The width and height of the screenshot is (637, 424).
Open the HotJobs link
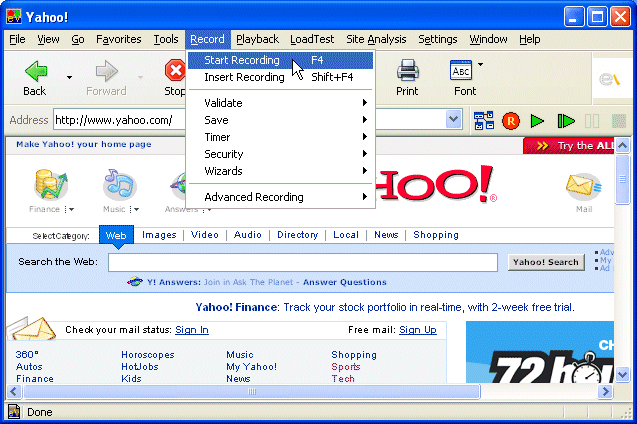pos(140,367)
